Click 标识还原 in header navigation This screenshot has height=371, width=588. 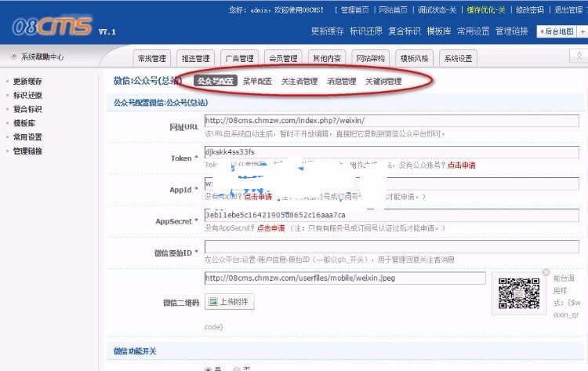(x=365, y=31)
